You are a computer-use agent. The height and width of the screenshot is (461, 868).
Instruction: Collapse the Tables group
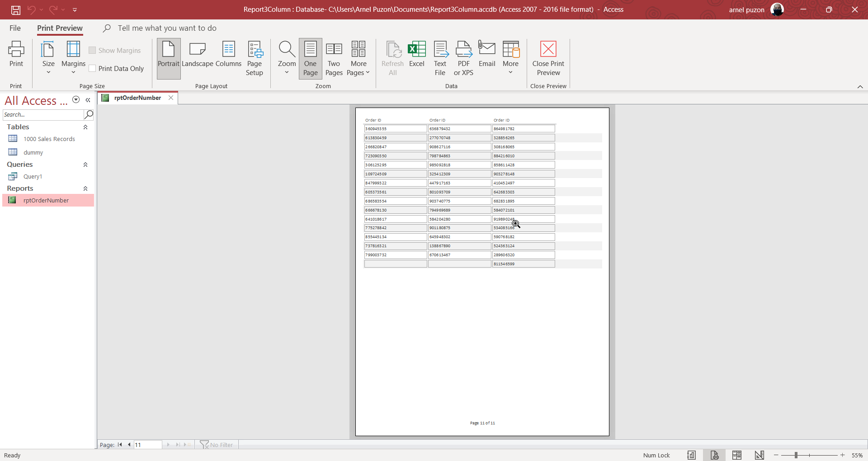click(x=85, y=127)
